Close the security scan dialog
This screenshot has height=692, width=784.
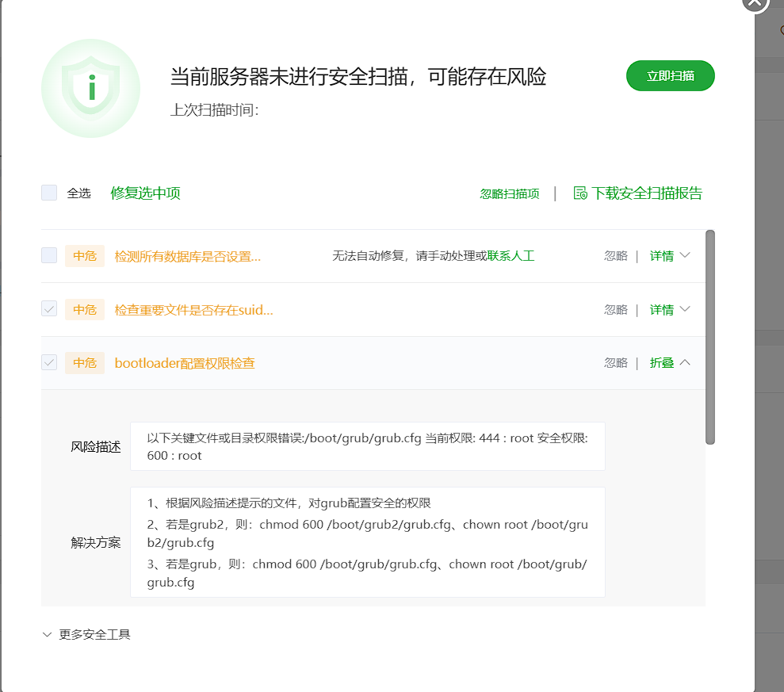[x=755, y=2]
